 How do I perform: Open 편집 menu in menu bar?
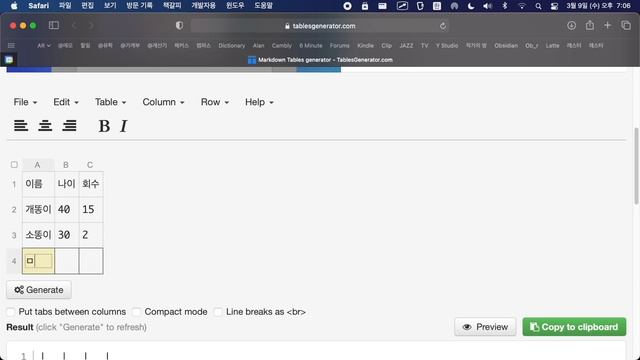(87, 6)
